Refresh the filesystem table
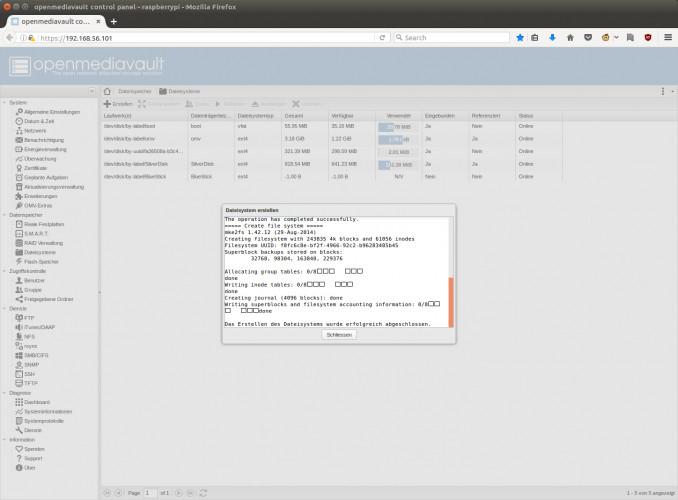This screenshot has height=500, width=678. click(203, 493)
